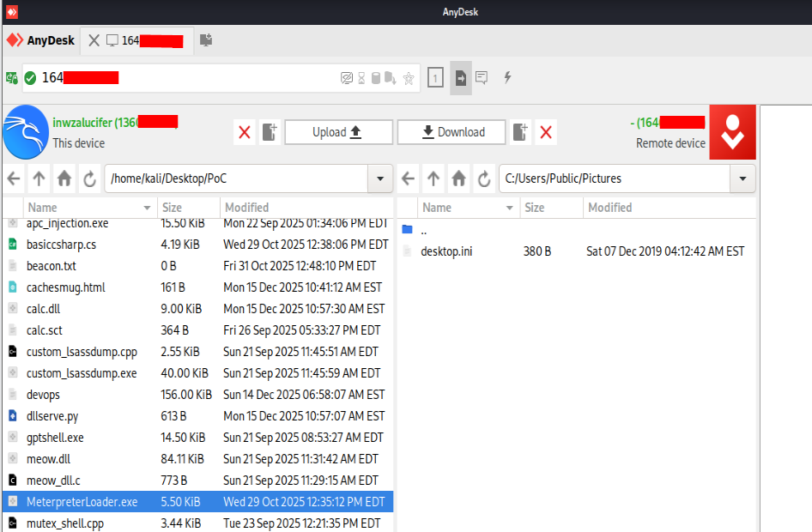Viewport: 812px width, 532px height.
Task: Expand the local path dropdown arrow
Action: [380, 178]
